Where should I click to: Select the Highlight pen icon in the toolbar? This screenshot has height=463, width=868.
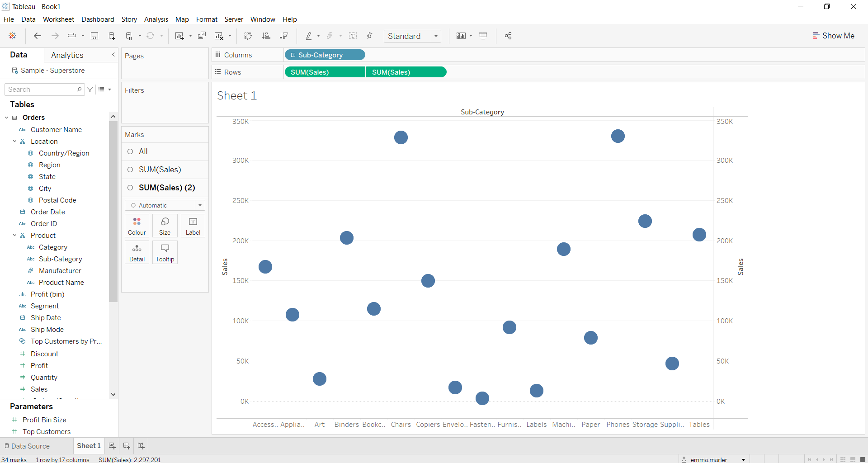[x=309, y=36]
